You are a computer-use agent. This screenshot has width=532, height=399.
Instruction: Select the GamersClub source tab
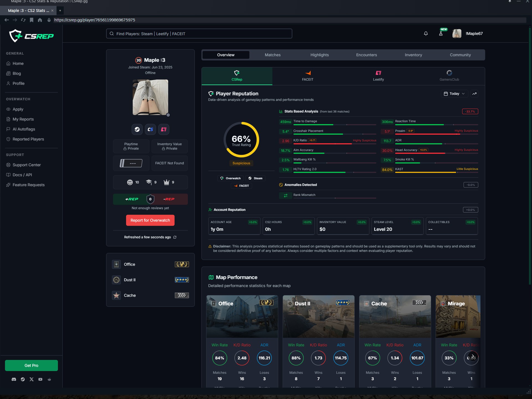449,76
